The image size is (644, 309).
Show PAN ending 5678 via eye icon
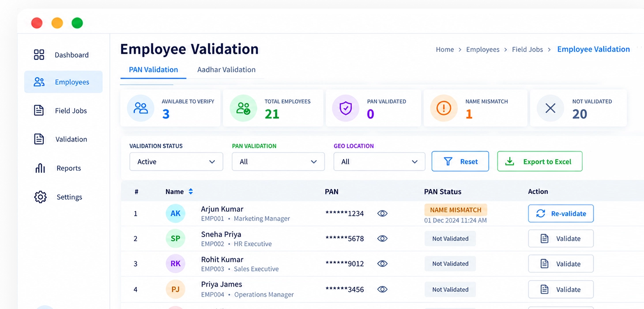(x=382, y=239)
